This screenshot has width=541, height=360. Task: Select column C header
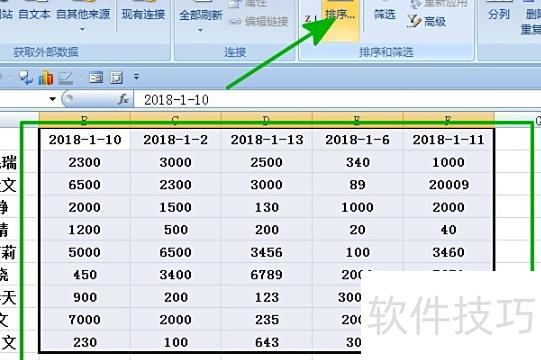point(176,119)
